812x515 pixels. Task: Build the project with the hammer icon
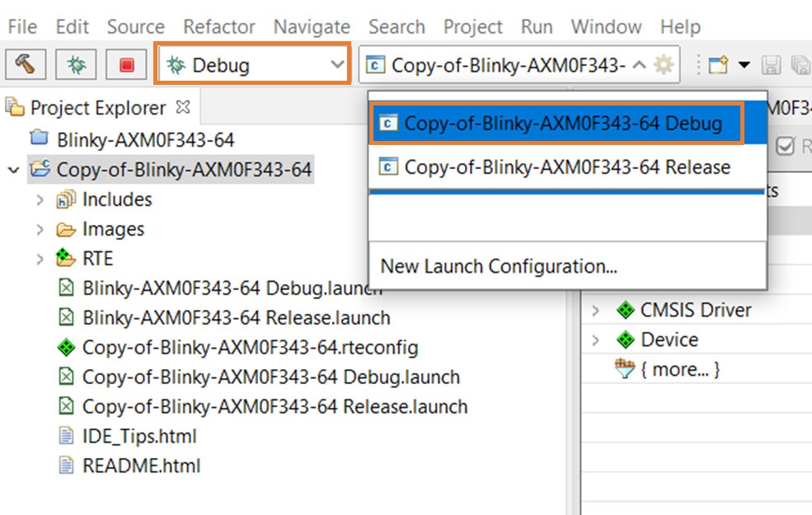pos(25,65)
